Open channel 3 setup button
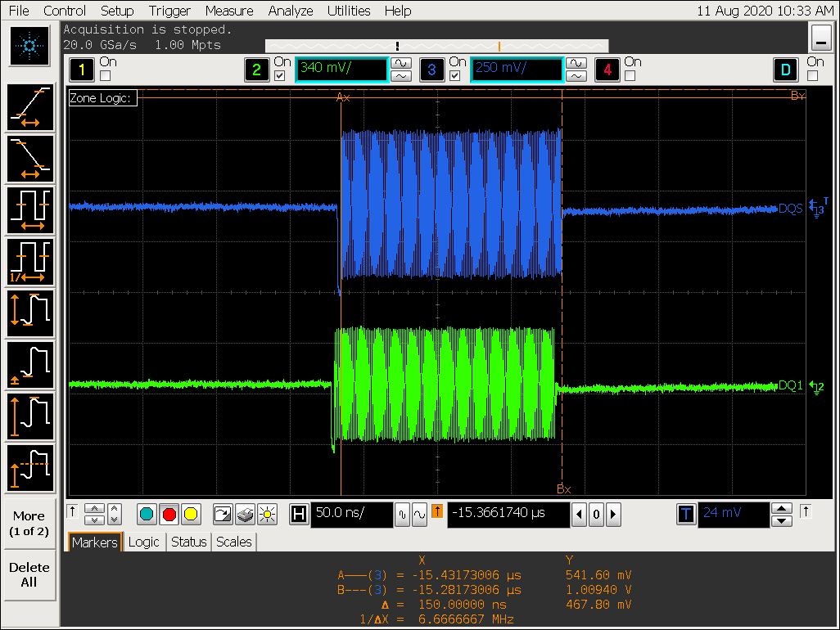The width and height of the screenshot is (840, 630). (431, 70)
